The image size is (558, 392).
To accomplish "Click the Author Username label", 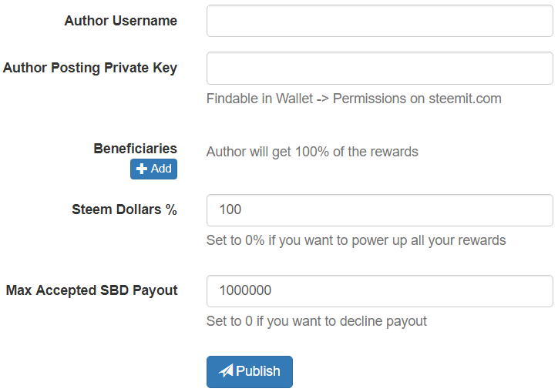I will pos(120,21).
